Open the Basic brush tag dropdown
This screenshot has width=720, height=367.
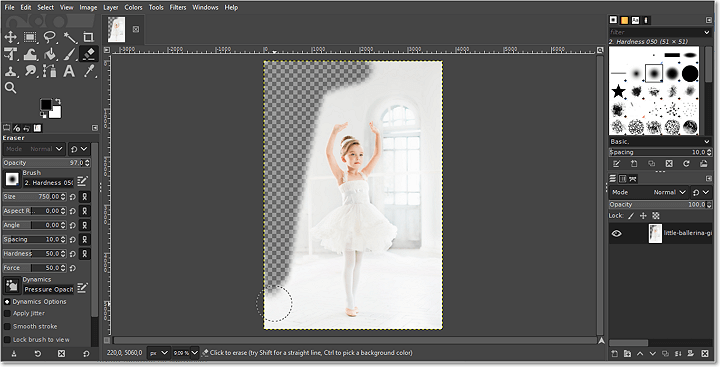pyautogui.click(x=660, y=141)
